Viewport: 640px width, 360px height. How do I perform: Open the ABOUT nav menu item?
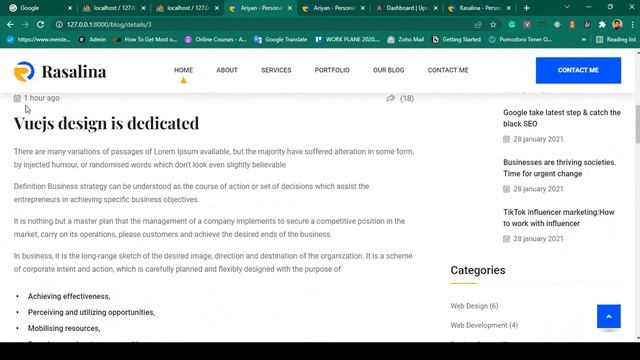pyautogui.click(x=227, y=70)
